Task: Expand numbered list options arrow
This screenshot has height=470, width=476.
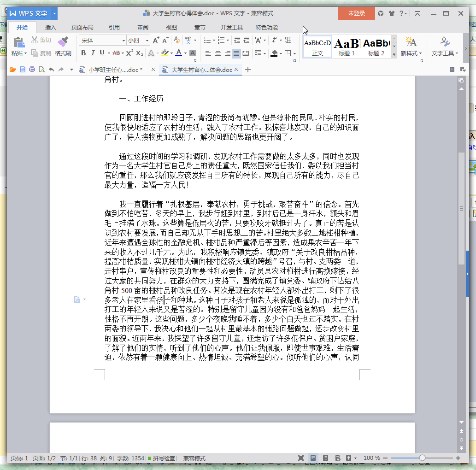Action: click(228, 40)
